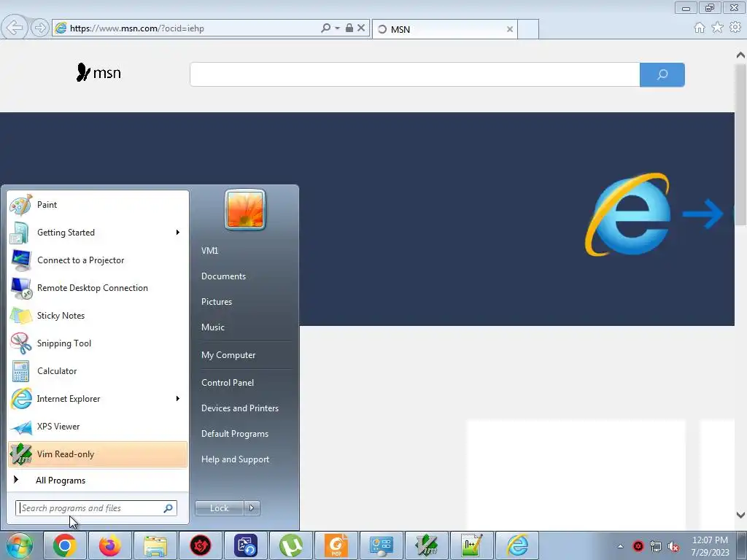Open Calculator from Start menu
Viewport: 747px width, 560px height.
point(98,371)
